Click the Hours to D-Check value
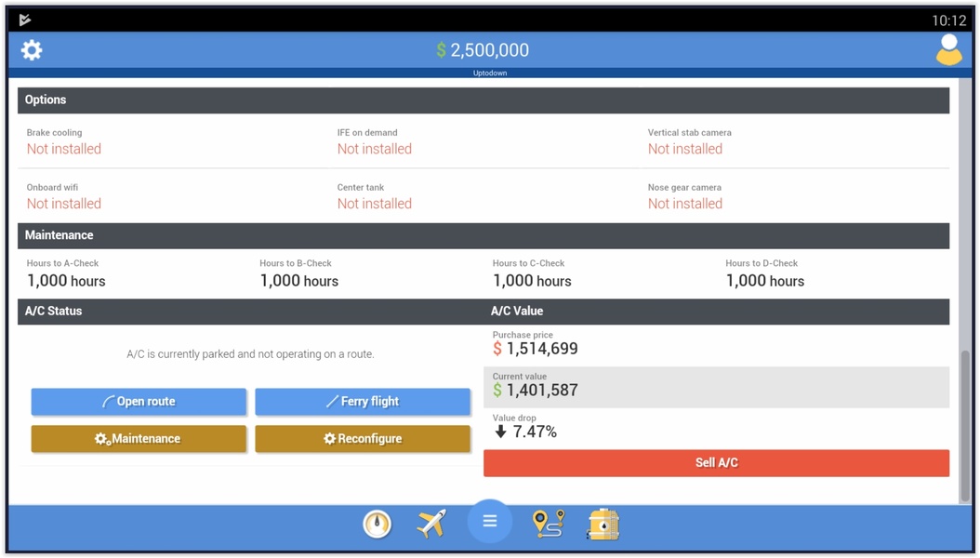980x558 pixels. (765, 281)
